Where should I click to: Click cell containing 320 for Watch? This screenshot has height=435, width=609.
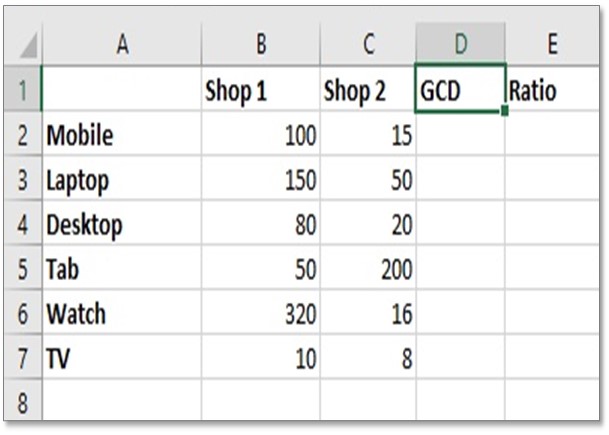click(x=261, y=313)
